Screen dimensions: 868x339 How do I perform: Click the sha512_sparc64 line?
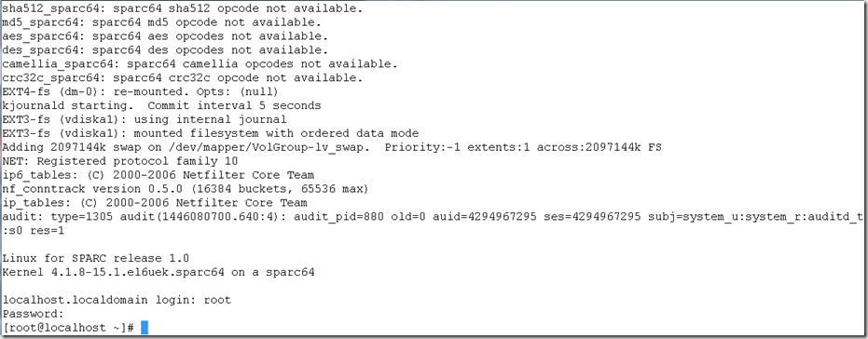click(183, 8)
